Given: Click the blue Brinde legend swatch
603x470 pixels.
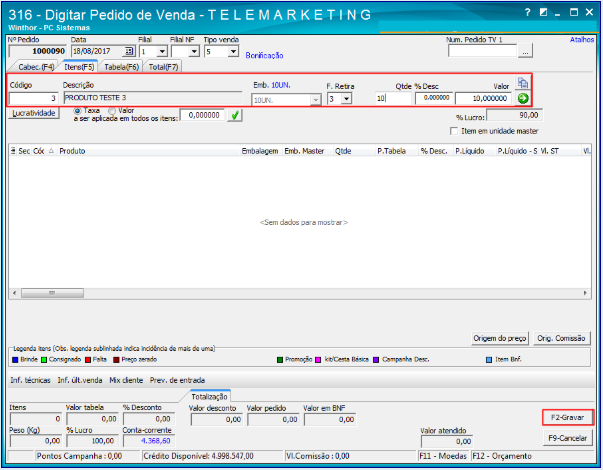Looking at the screenshot, I should [15, 360].
